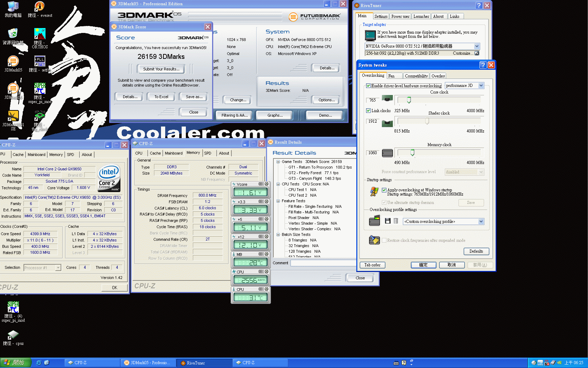The image size is (588, 368).
Task: Open the Processor #1 selection dropdown in CPU-Z
Action: click(58, 268)
